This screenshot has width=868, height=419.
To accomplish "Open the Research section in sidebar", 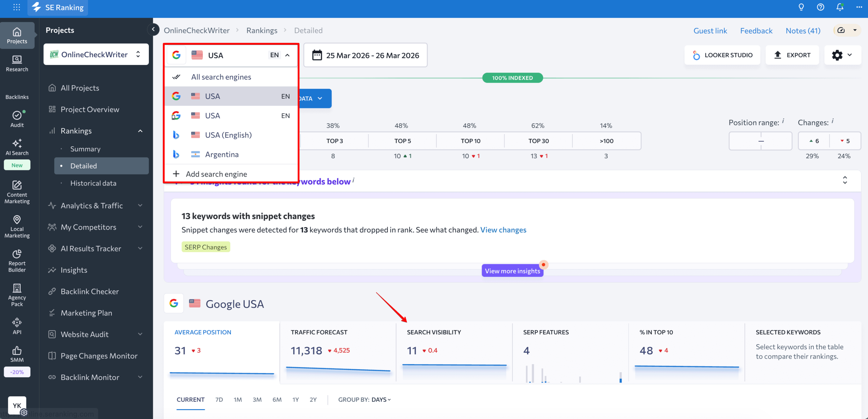I will tap(17, 64).
